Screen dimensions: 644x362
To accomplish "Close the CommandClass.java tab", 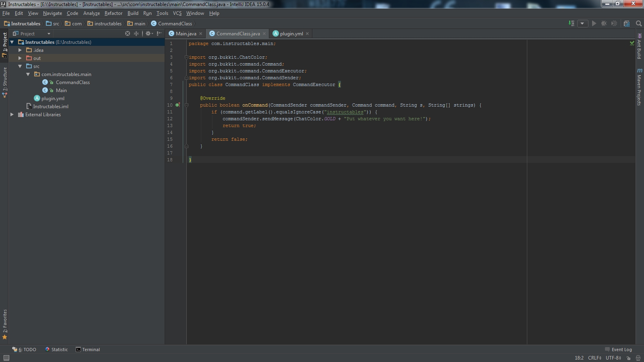I will pyautogui.click(x=264, y=33).
